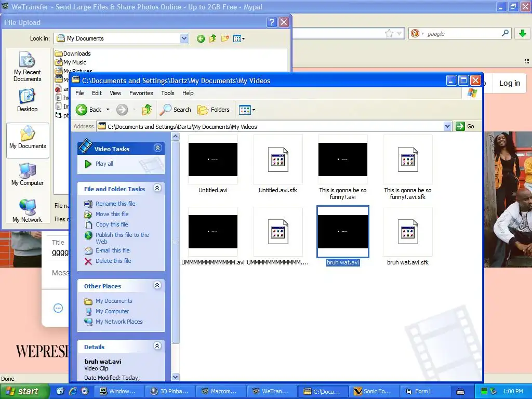Click the bruh wat.avi file name label
This screenshot has height=399, width=532.
[343, 262]
